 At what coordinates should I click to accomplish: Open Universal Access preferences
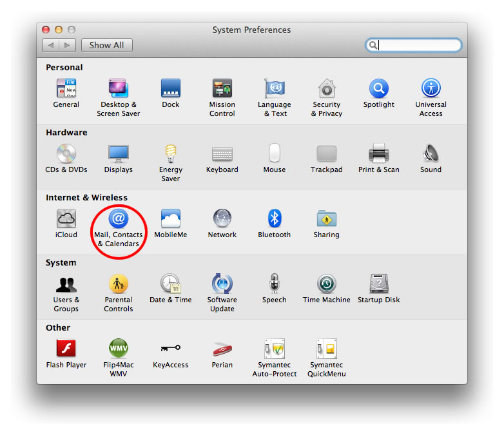pos(431,89)
